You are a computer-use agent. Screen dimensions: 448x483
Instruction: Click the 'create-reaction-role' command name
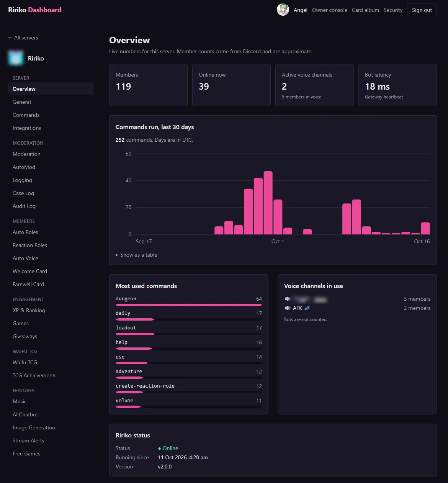point(145,386)
